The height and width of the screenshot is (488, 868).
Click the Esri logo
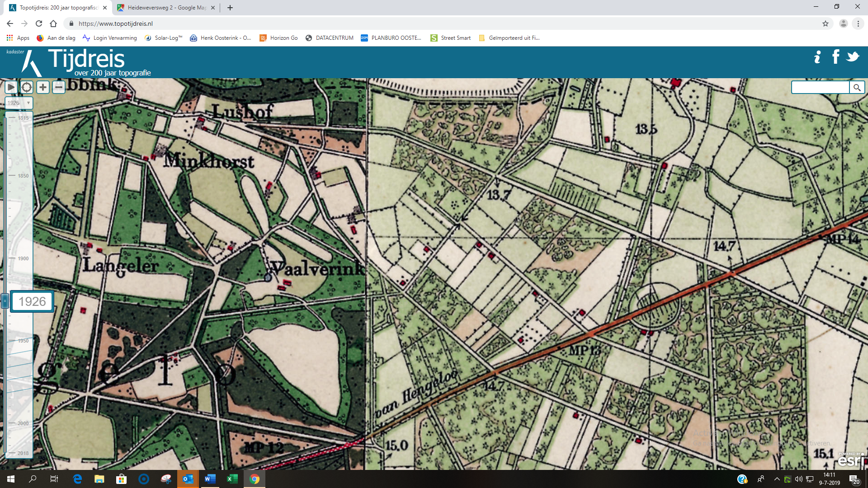[851, 460]
